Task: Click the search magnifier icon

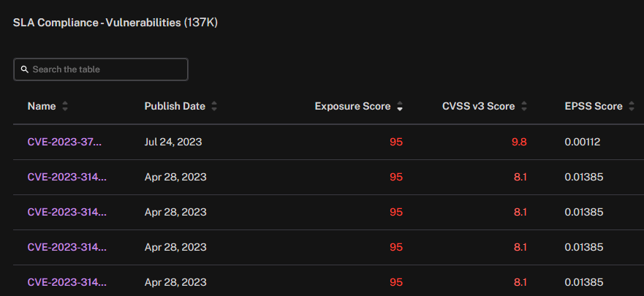Action: click(x=25, y=69)
